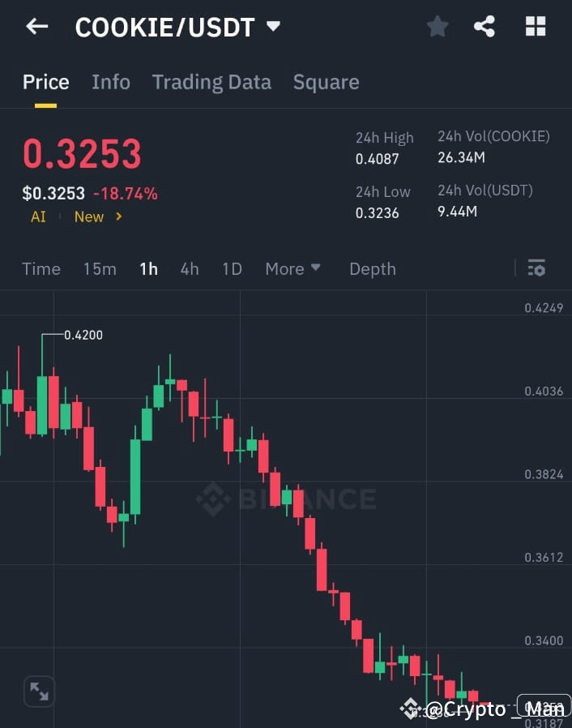Open the AI feature
The width and height of the screenshot is (572, 728).
[37, 216]
